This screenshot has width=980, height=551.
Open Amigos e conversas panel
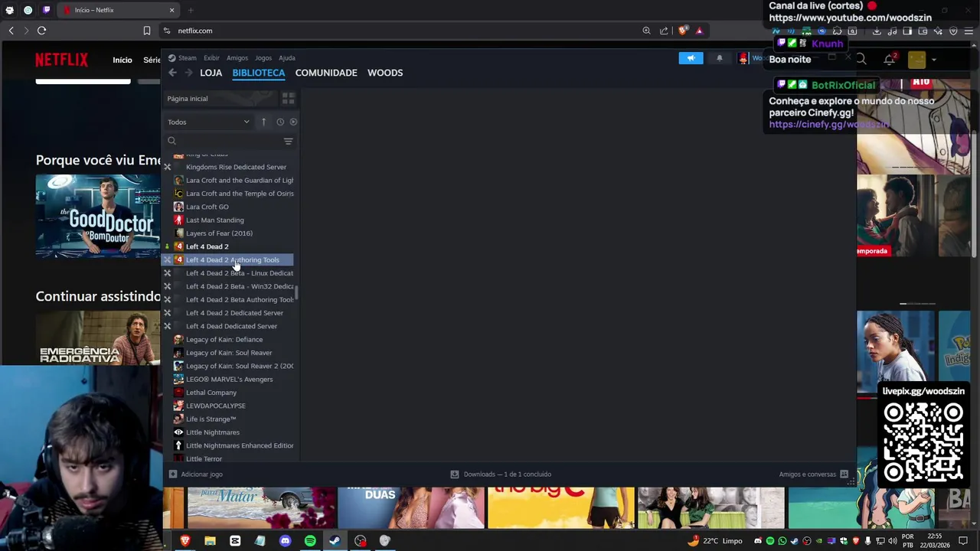814,474
